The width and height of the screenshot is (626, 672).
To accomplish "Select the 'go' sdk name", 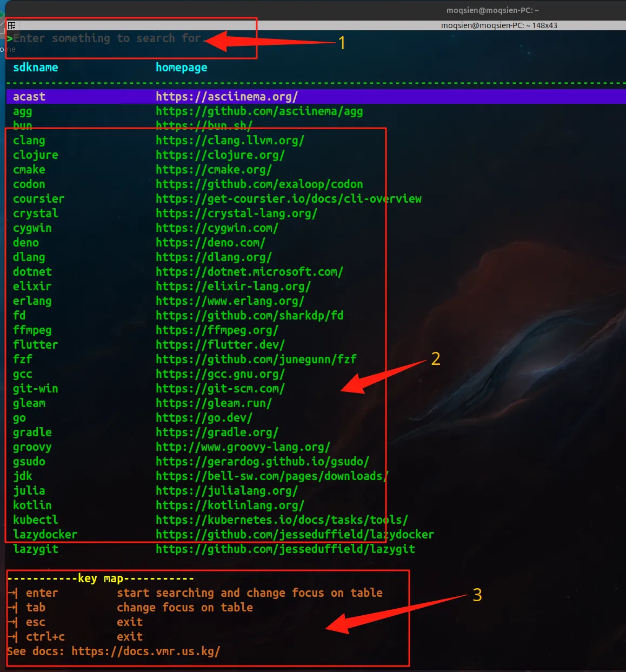I will [x=19, y=418].
